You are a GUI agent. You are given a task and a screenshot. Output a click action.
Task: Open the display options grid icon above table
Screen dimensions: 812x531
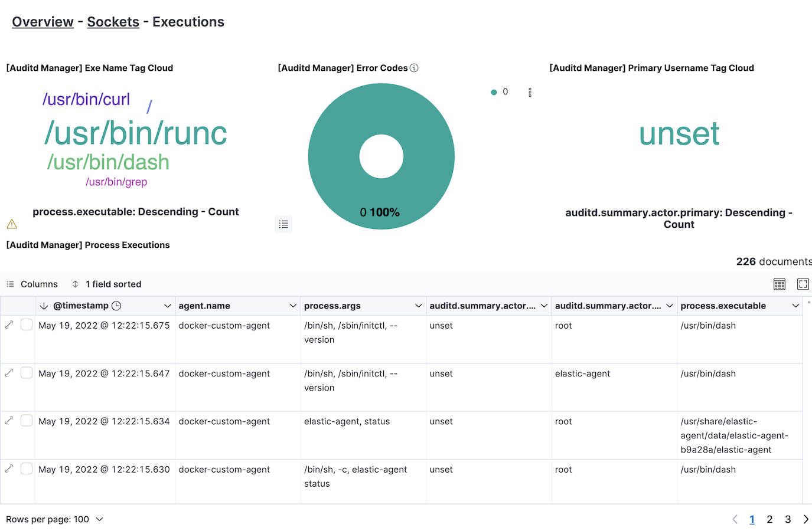tap(779, 284)
